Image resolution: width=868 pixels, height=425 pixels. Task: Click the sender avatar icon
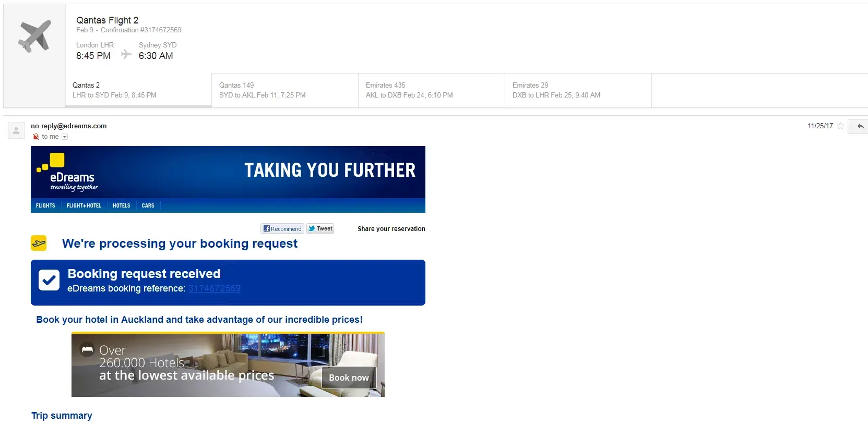16,130
